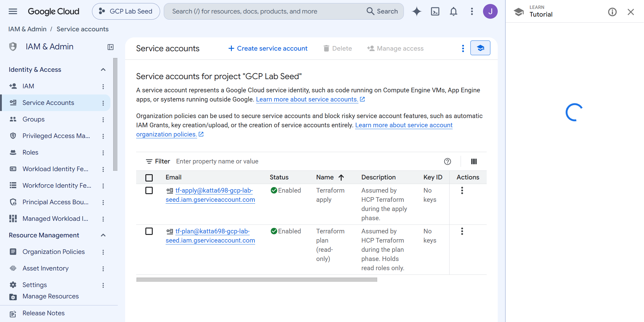Collapse Resource Management section
The height and width of the screenshot is (322, 644).
click(x=103, y=235)
